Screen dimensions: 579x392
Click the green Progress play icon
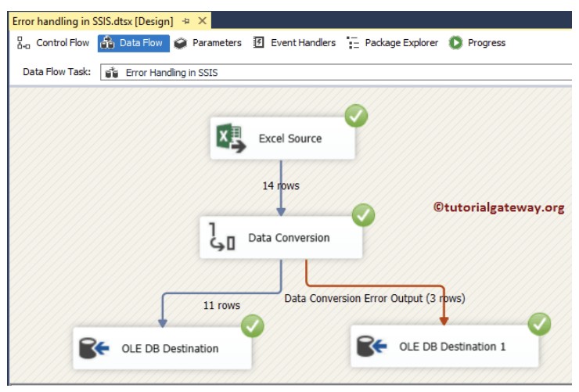coord(455,43)
